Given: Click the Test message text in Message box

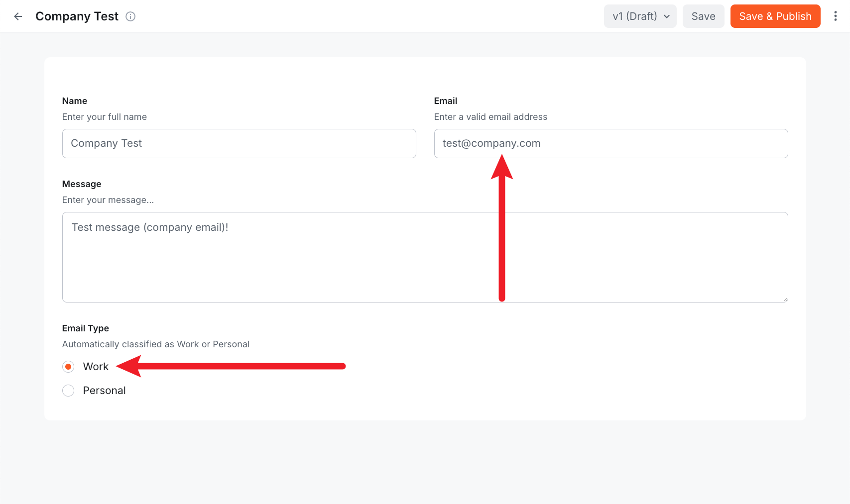Looking at the screenshot, I should (x=149, y=227).
